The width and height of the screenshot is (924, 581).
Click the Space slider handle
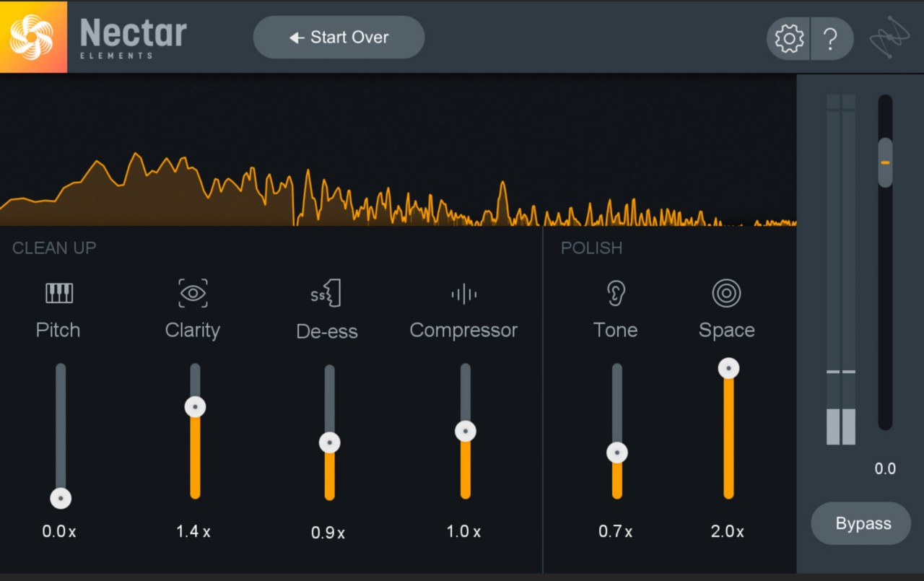tap(728, 368)
